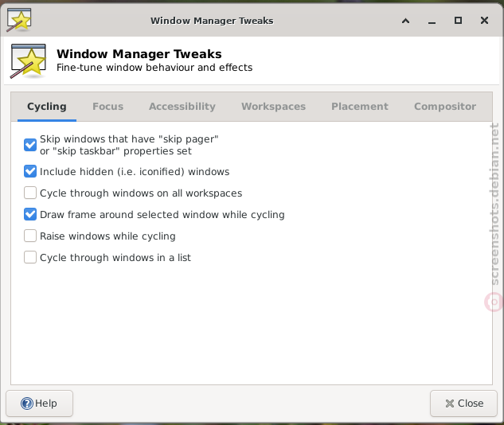The image size is (504, 425).
Task: Show the Compositor tab
Action: point(445,107)
